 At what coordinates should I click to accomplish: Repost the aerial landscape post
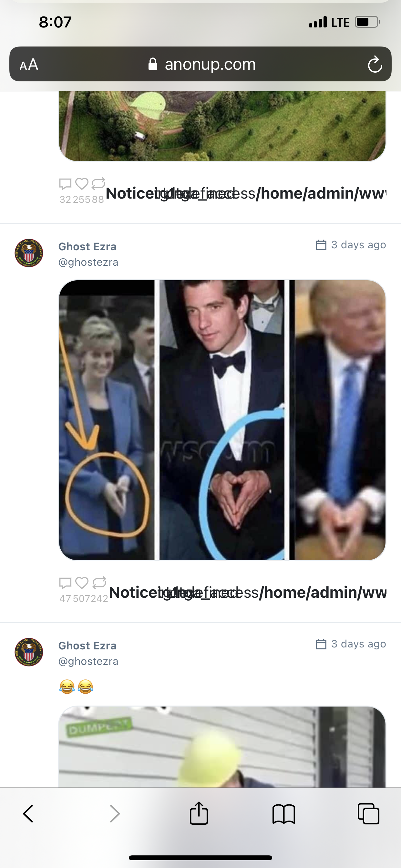click(98, 183)
